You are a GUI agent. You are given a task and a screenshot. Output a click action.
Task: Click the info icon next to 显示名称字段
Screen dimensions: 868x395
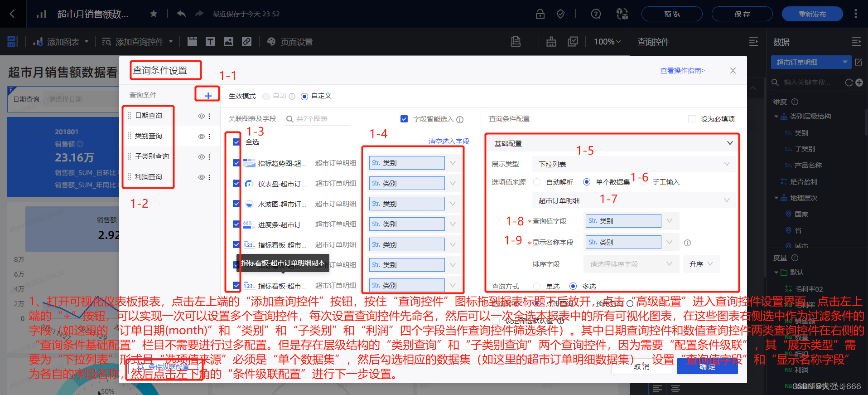coord(687,243)
